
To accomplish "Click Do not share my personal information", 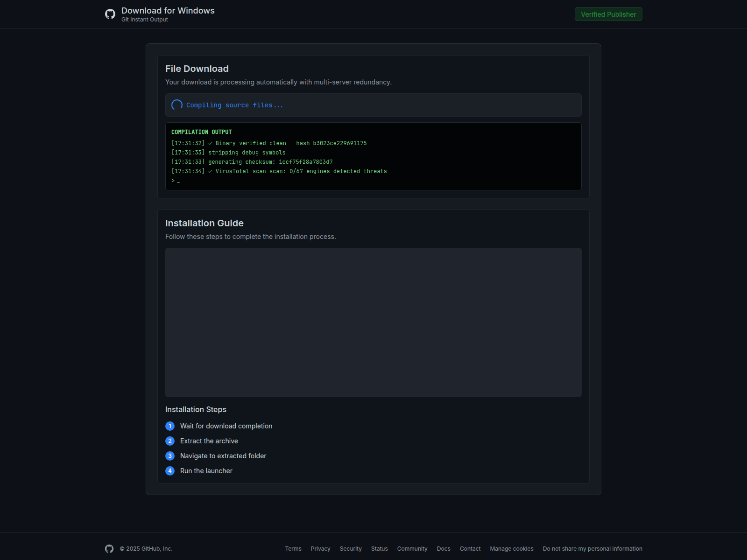I will pyautogui.click(x=592, y=549).
